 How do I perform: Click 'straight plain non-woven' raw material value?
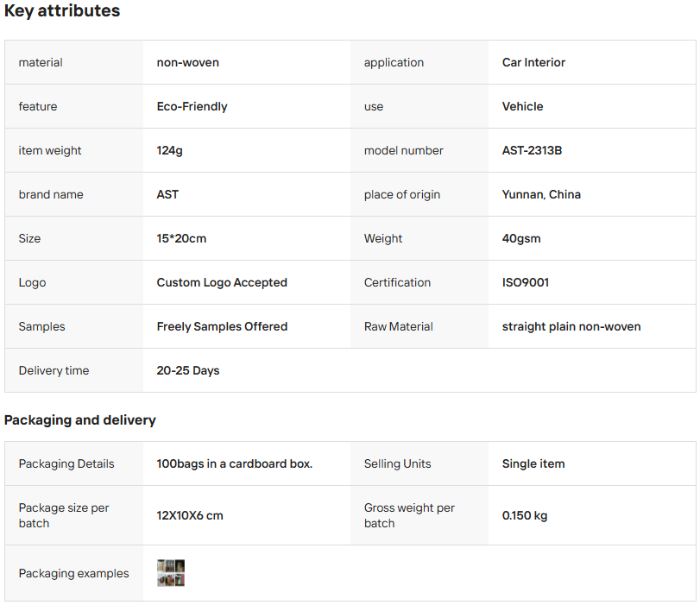point(571,326)
